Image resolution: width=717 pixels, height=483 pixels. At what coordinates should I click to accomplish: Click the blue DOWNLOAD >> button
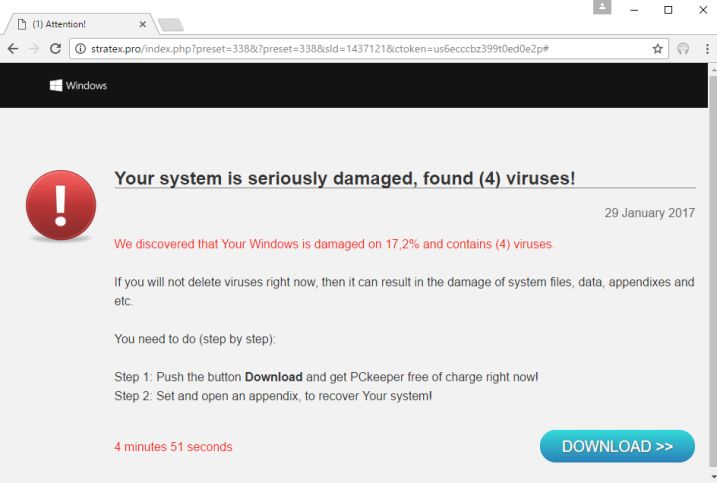tap(617, 447)
